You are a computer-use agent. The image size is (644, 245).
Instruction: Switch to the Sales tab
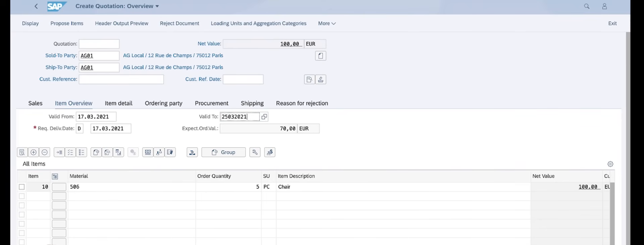coord(35,103)
